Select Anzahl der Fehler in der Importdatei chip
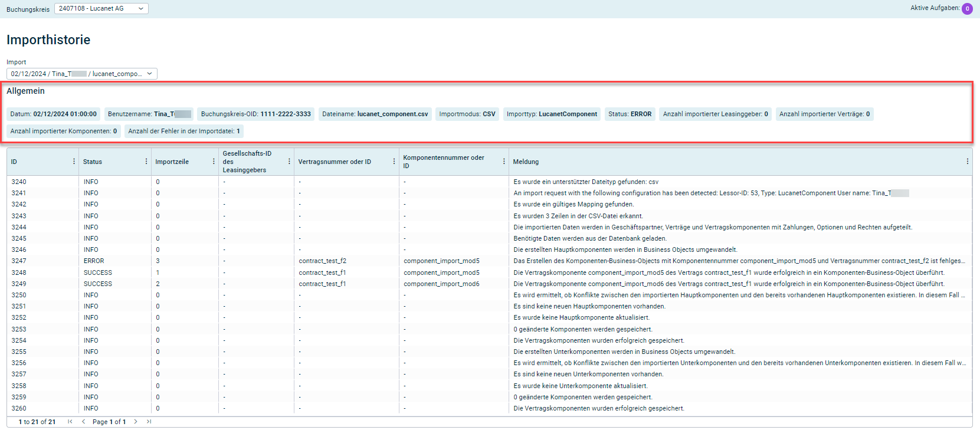Image resolution: width=980 pixels, height=430 pixels. (184, 131)
